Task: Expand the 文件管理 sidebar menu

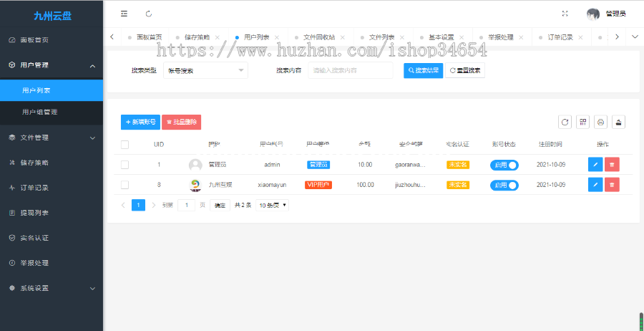Action: pos(52,138)
